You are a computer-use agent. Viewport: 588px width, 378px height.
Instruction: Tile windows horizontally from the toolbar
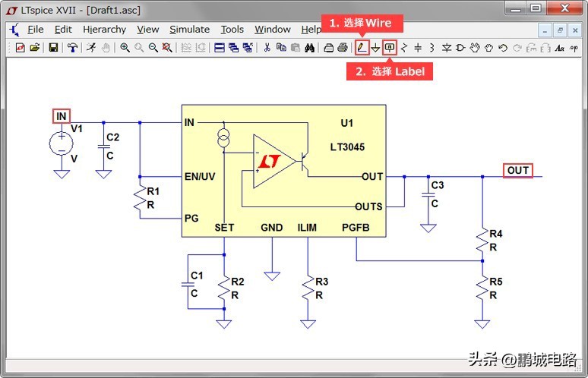[220, 48]
